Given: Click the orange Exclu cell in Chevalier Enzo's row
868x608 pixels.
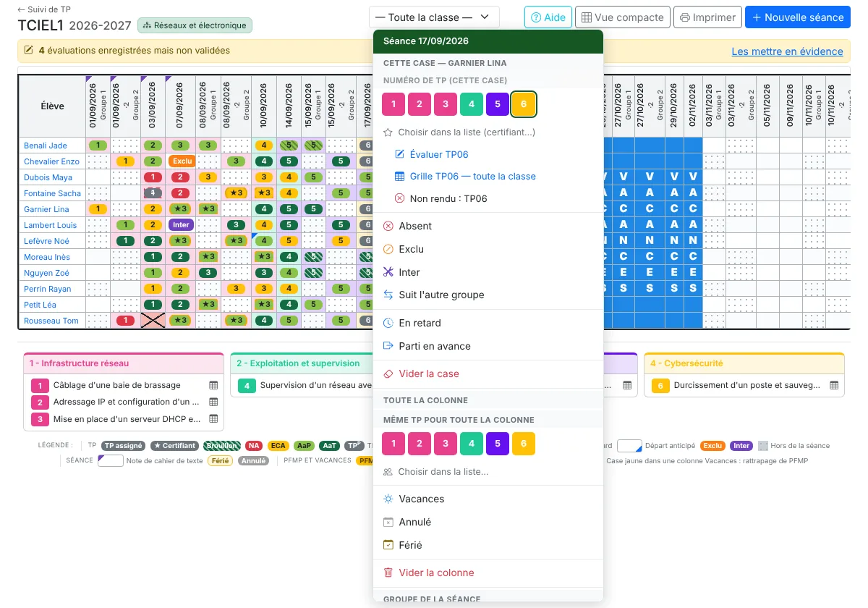Looking at the screenshot, I should pyautogui.click(x=182, y=161).
